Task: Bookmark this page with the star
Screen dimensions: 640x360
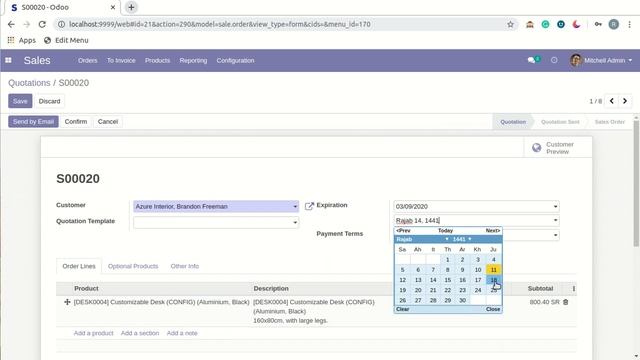Action: pyautogui.click(x=510, y=24)
